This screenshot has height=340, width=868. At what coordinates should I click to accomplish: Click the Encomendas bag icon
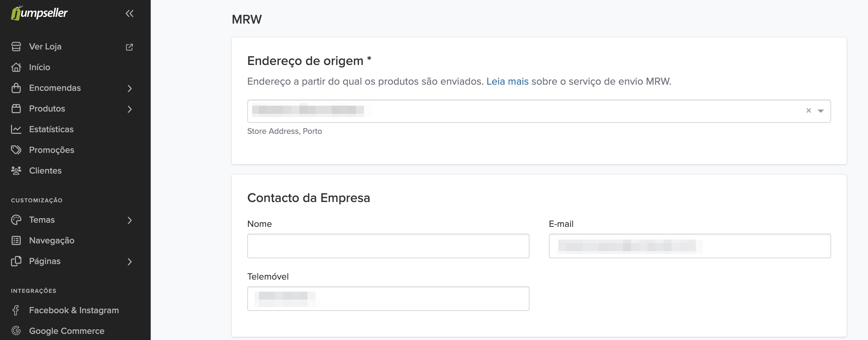[16, 88]
